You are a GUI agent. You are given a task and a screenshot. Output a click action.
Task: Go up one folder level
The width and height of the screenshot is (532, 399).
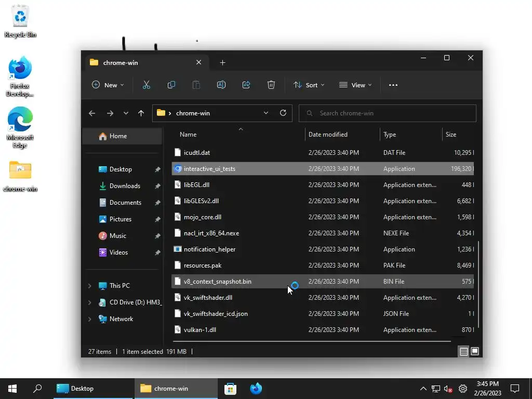click(x=141, y=113)
